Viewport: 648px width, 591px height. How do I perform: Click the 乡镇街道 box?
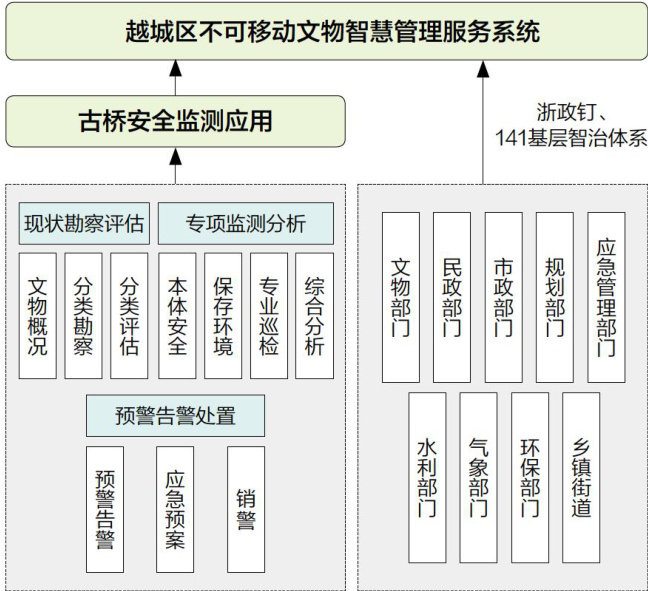pos(581,477)
